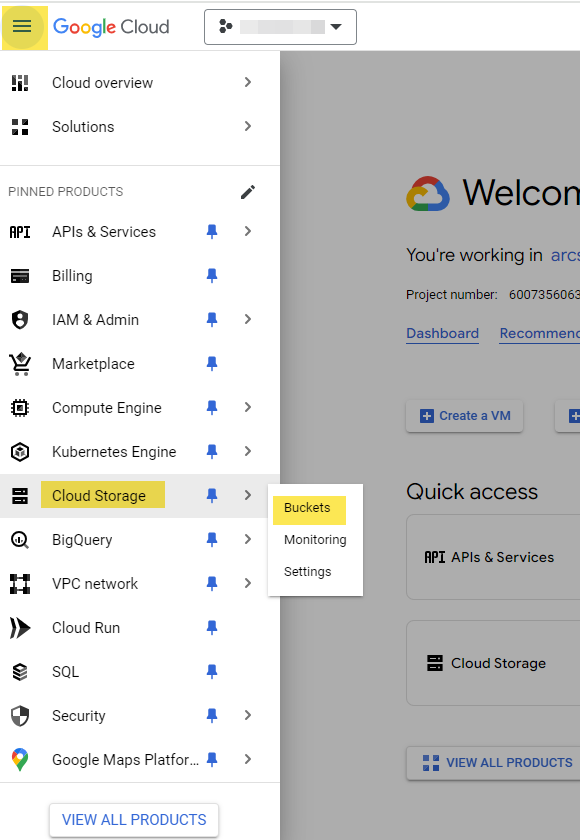Open Cloud Storage from the sidebar label
This screenshot has width=580, height=840.
click(x=99, y=496)
